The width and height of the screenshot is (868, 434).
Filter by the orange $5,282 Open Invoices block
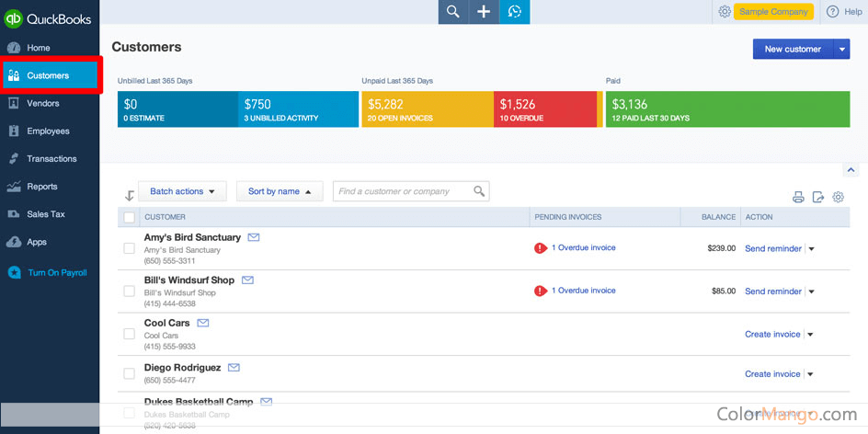(x=428, y=109)
